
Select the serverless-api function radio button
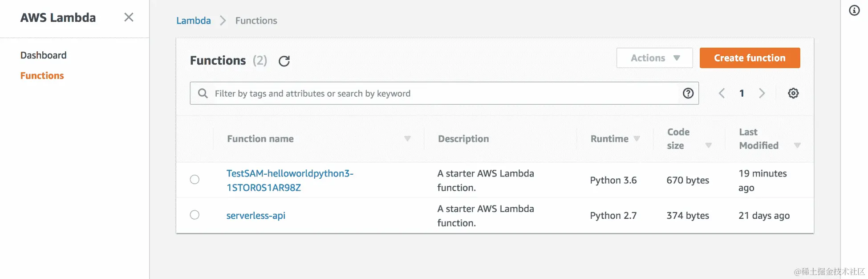195,215
